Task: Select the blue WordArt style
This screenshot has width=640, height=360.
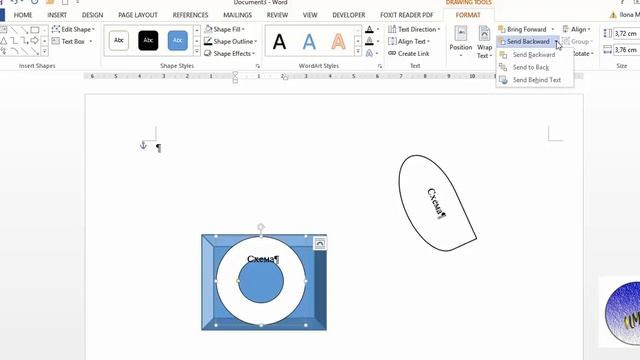Action: [x=309, y=42]
